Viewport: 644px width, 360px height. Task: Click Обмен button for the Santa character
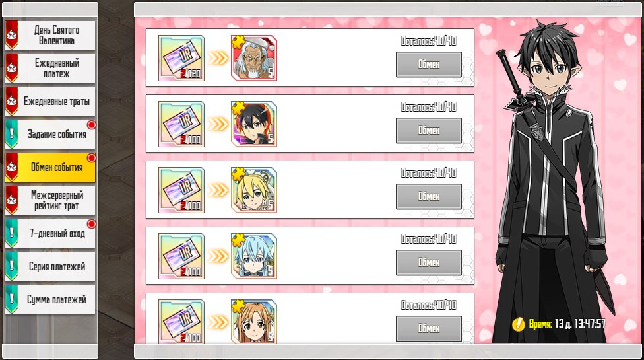(x=429, y=65)
